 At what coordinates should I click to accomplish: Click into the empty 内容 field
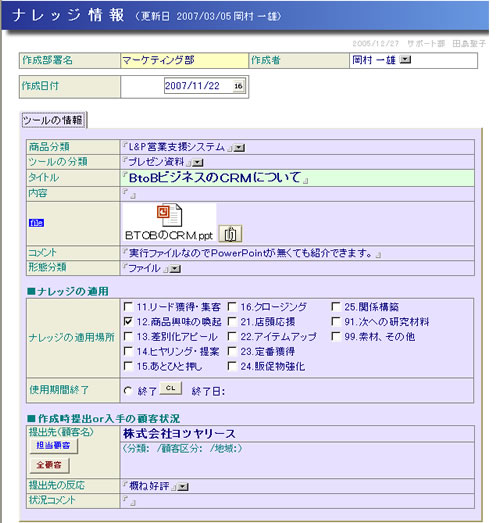tap(297, 194)
